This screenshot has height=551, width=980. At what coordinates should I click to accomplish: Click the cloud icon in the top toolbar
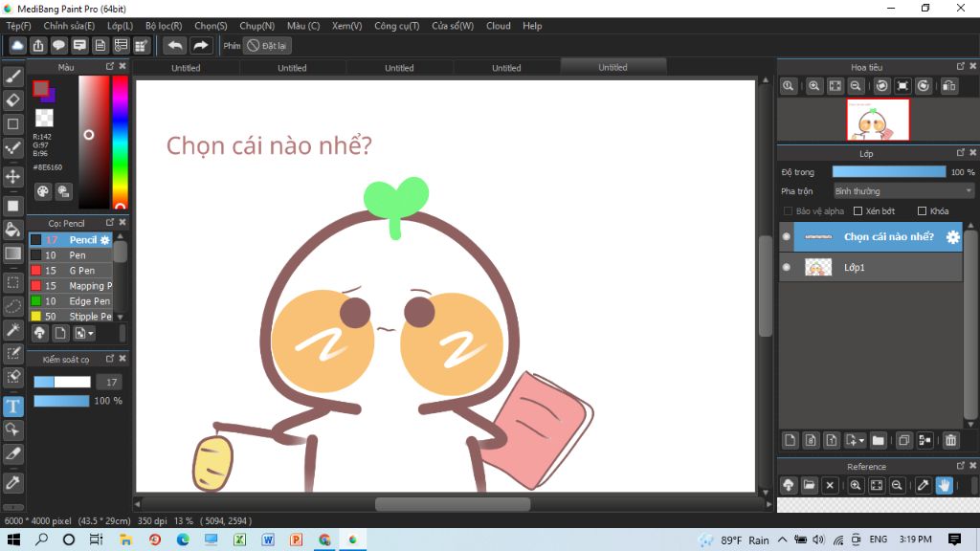tap(17, 46)
